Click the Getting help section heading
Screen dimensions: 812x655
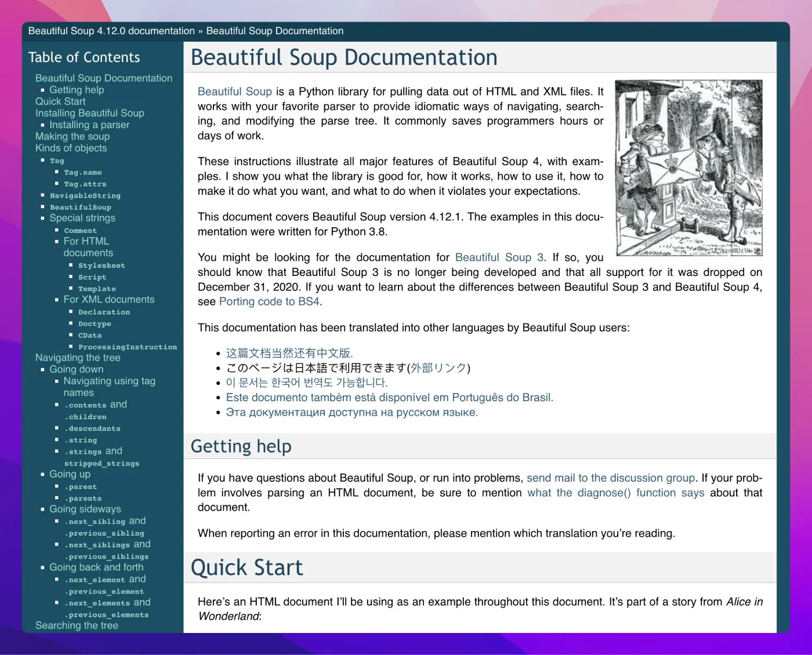pyautogui.click(x=241, y=446)
